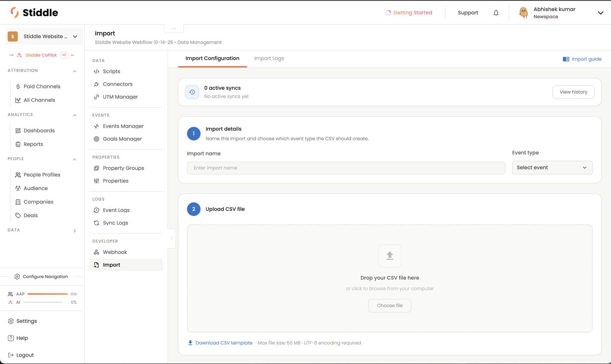Collapse the Analytics section

point(74,115)
